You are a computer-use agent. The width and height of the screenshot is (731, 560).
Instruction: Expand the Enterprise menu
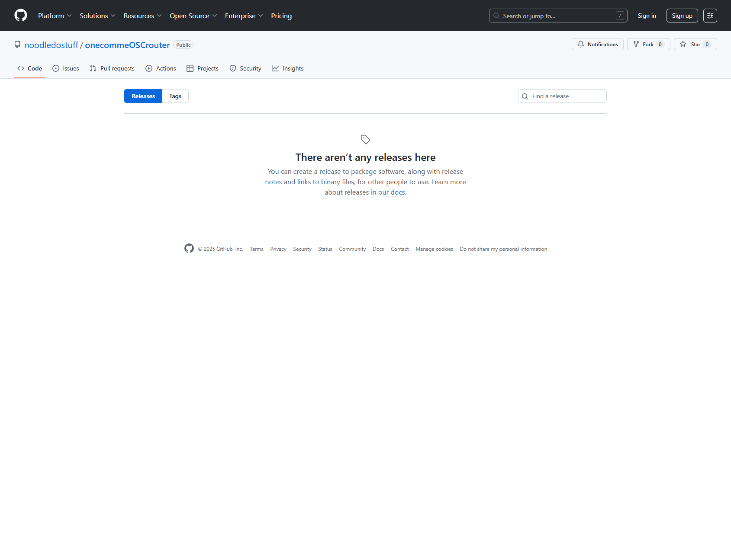coord(244,16)
